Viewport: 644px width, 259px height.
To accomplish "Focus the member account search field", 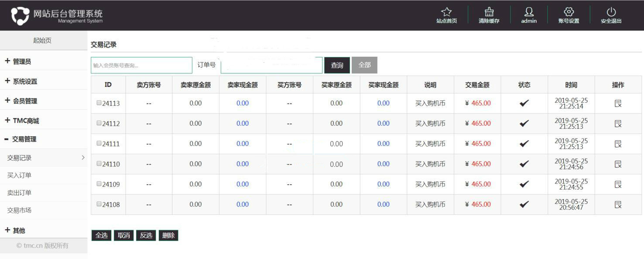I will (x=141, y=66).
